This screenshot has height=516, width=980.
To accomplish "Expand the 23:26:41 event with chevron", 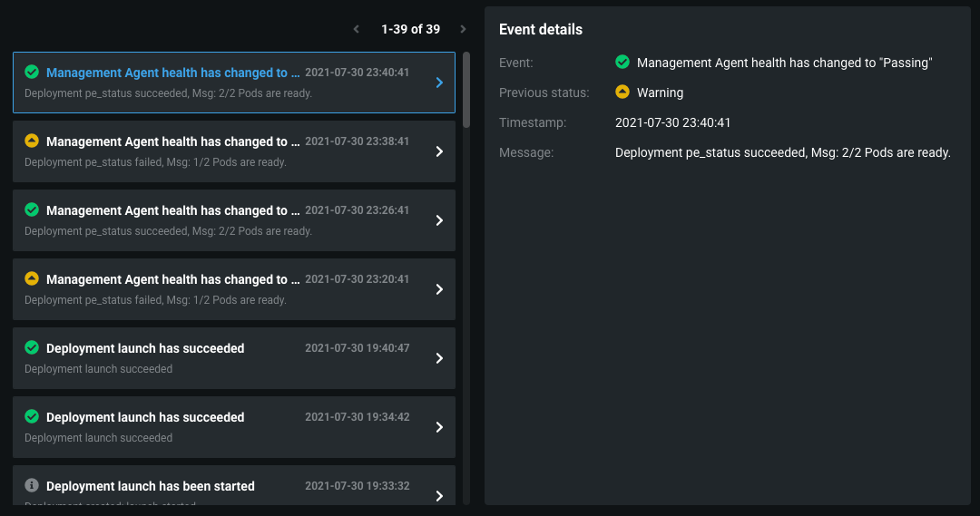I will (x=439, y=220).
